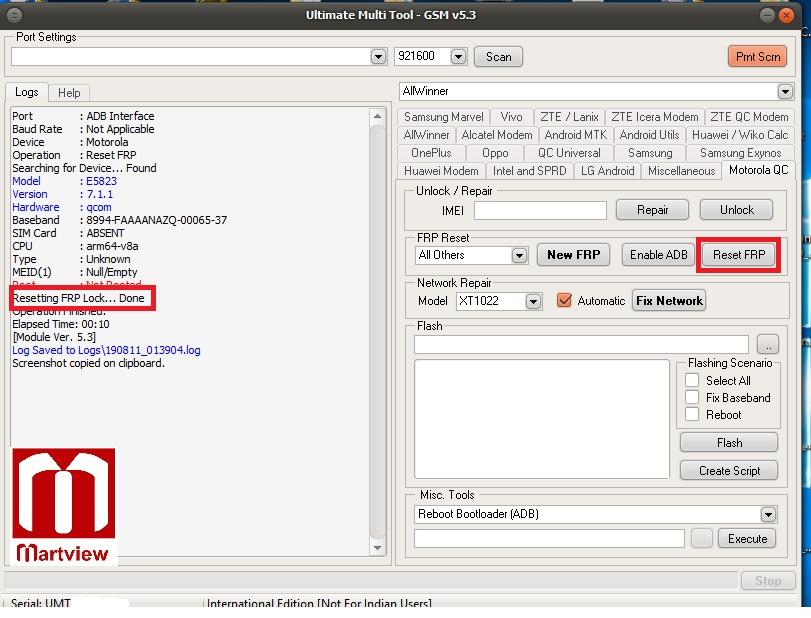Tick the Select All checkbox

pos(692,380)
